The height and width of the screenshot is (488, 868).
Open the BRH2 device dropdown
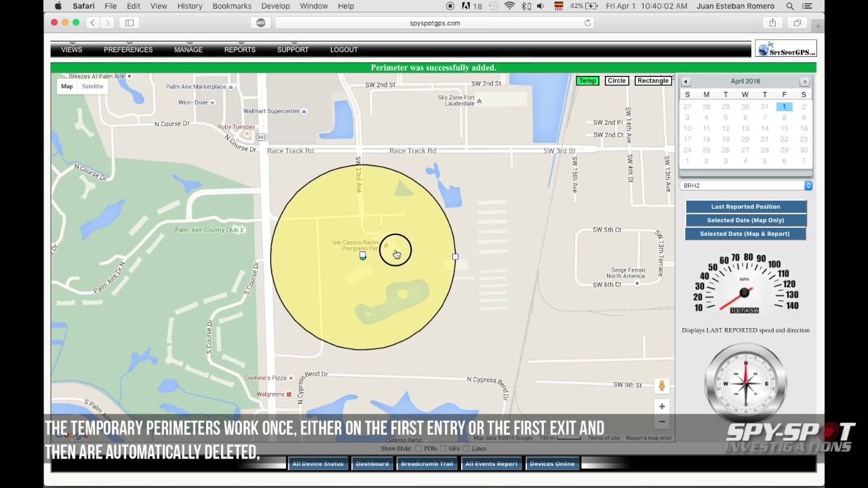[746, 186]
